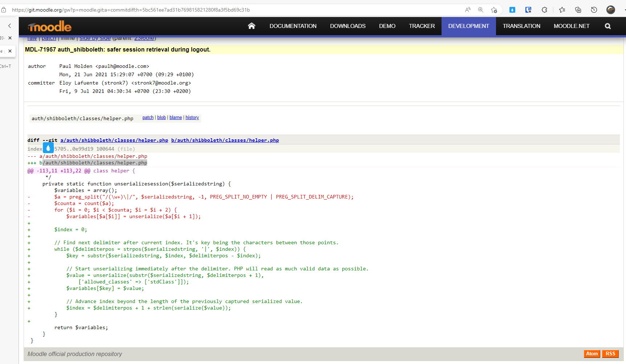
Task: Click file name auth/shibboleth/classes/helper.php in file list
Action: [82, 118]
